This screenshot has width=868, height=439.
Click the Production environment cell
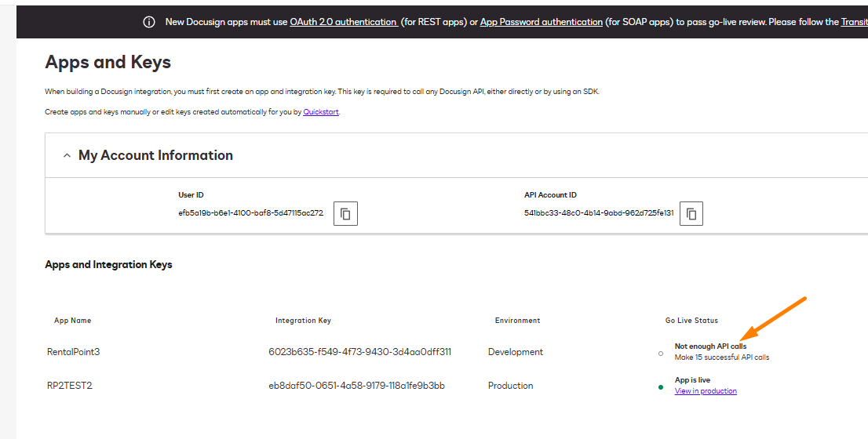pyautogui.click(x=510, y=386)
